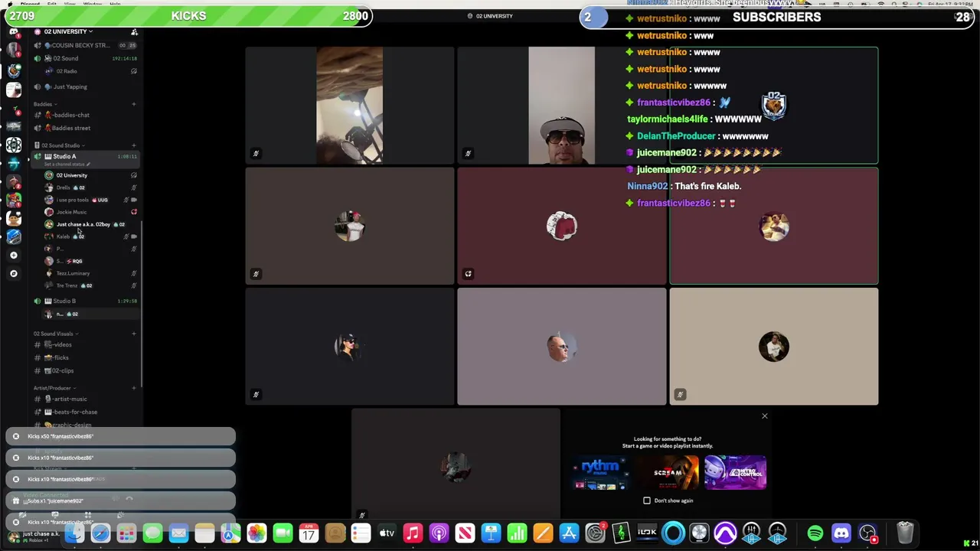Open Discord home direct messages icon
980x551 pixels.
click(x=14, y=32)
